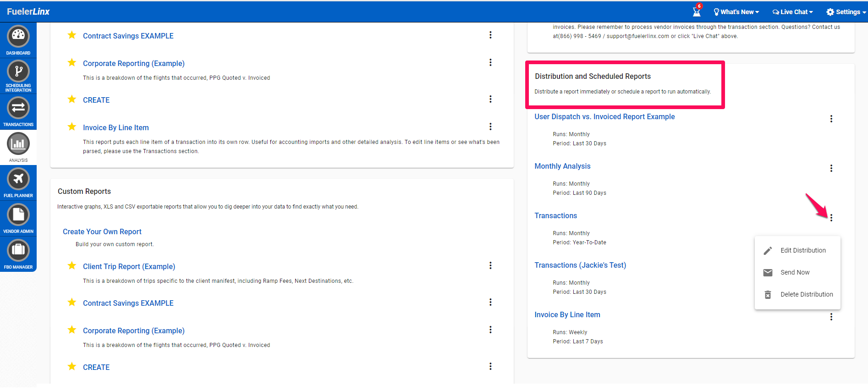This screenshot has width=868, height=391.
Task: Toggle the favorite star for Invoice By Line Item
Action: [x=72, y=127]
